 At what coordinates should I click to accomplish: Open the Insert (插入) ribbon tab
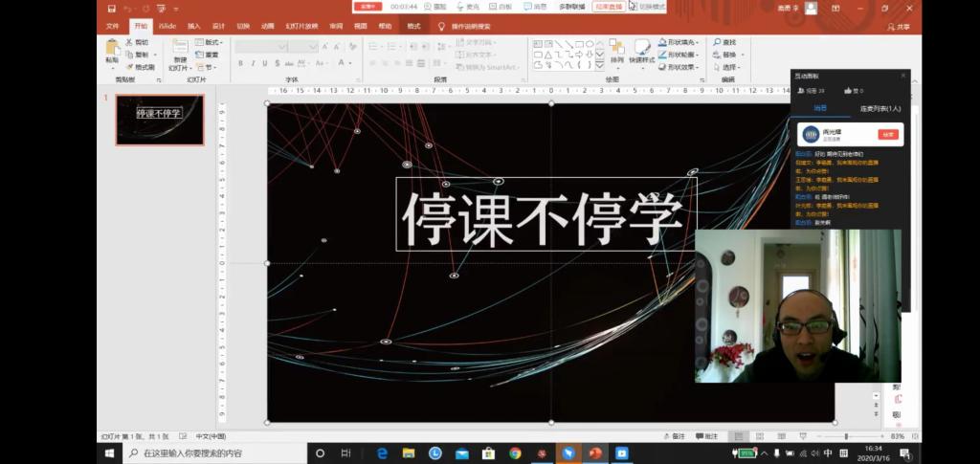[x=194, y=26]
